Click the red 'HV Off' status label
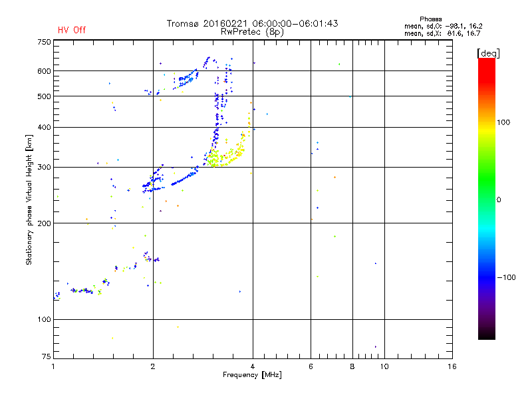This screenshot has height=399, width=532. coord(72,30)
